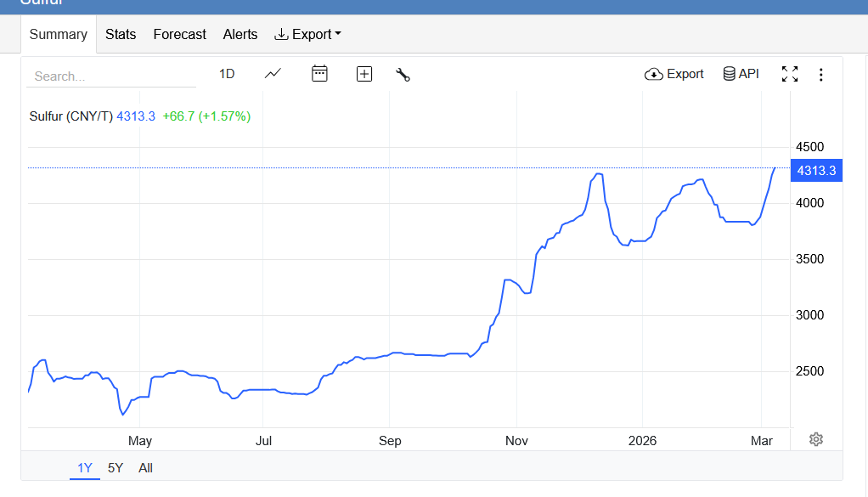This screenshot has width=868, height=497.
Task: Select the All time range
Action: coord(145,468)
